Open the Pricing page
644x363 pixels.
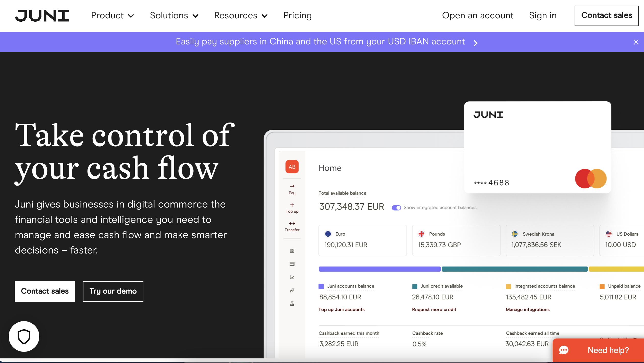pos(298,16)
